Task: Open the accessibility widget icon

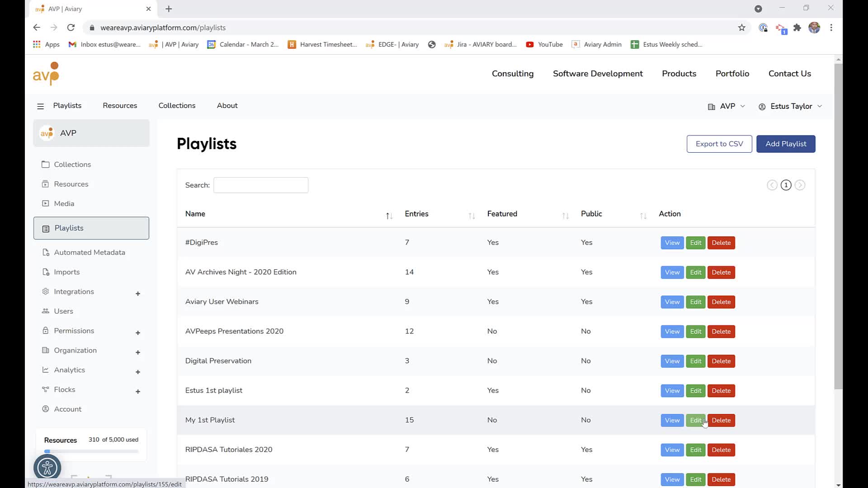Action: point(47,468)
